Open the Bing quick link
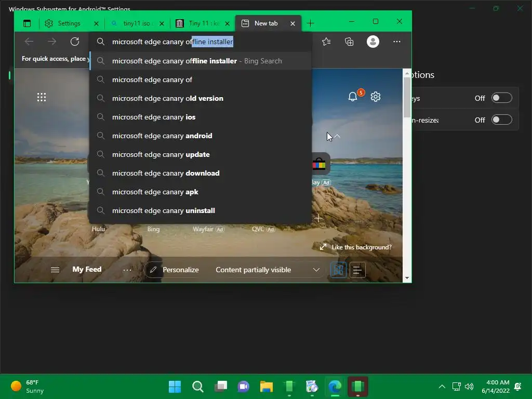Screen dimensions: 532x399 pos(153,229)
